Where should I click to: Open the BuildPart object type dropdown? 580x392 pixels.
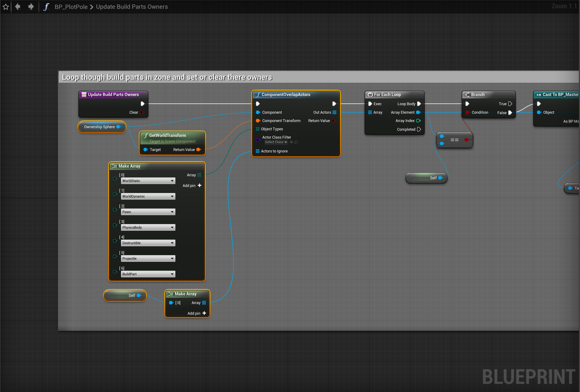[x=148, y=274]
